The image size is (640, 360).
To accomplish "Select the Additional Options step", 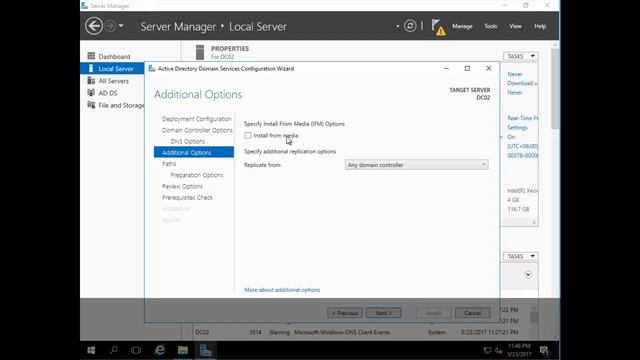I will pos(194,152).
